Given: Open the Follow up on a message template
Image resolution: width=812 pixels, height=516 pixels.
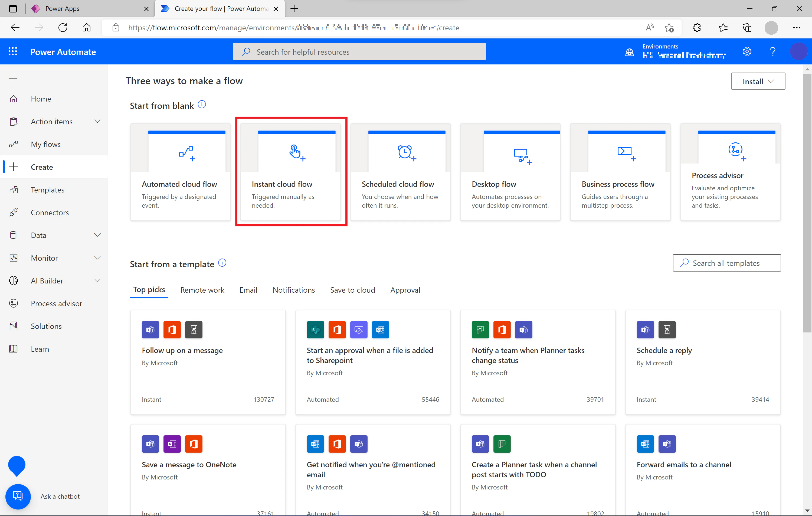Looking at the screenshot, I should click(x=208, y=362).
